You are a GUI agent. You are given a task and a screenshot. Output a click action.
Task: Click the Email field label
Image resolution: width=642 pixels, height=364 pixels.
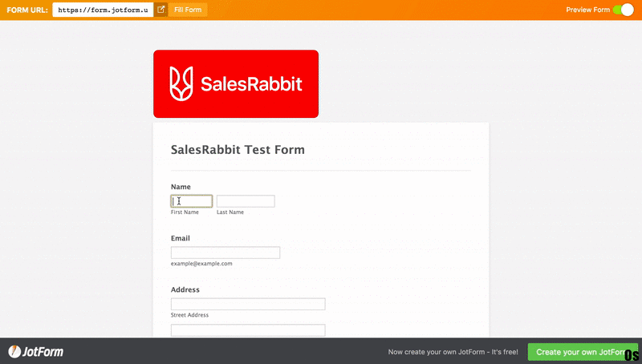click(180, 238)
